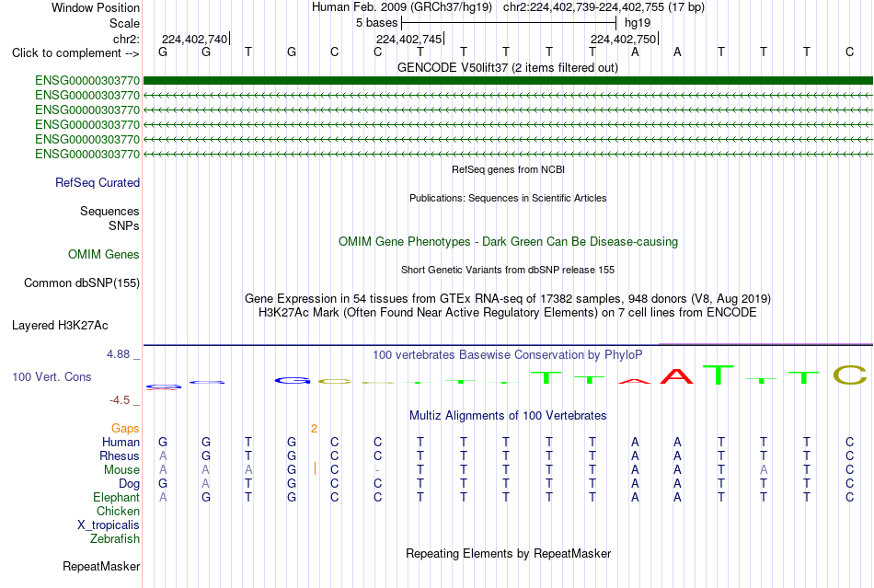Click the Sequences side label
Image resolution: width=874 pixels, height=588 pixels.
(x=109, y=212)
